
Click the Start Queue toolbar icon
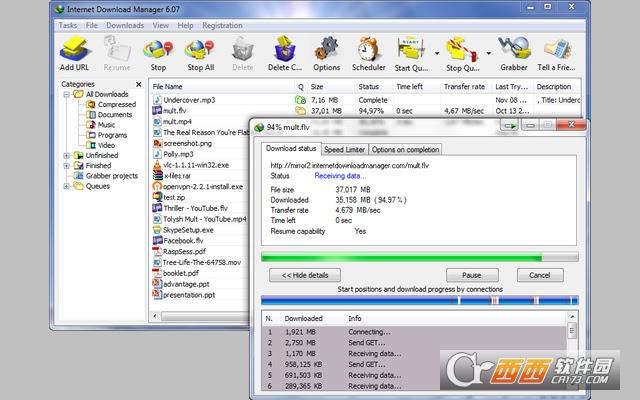pyautogui.click(x=411, y=49)
